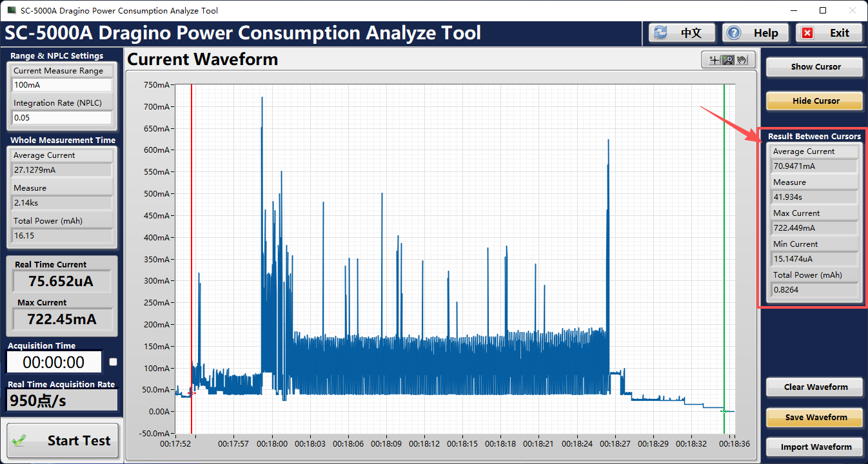Click the 750mA Y-axis label

pyautogui.click(x=157, y=84)
